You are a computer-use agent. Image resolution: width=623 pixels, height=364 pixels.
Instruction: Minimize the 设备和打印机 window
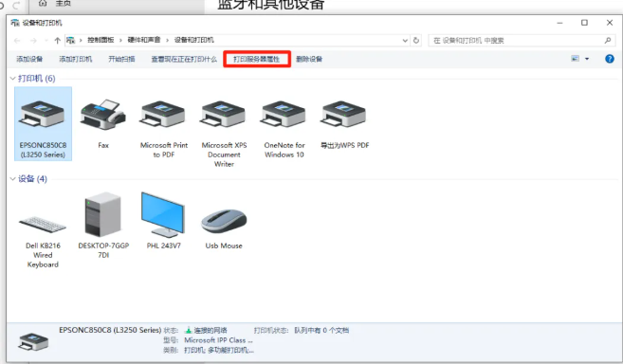559,23
